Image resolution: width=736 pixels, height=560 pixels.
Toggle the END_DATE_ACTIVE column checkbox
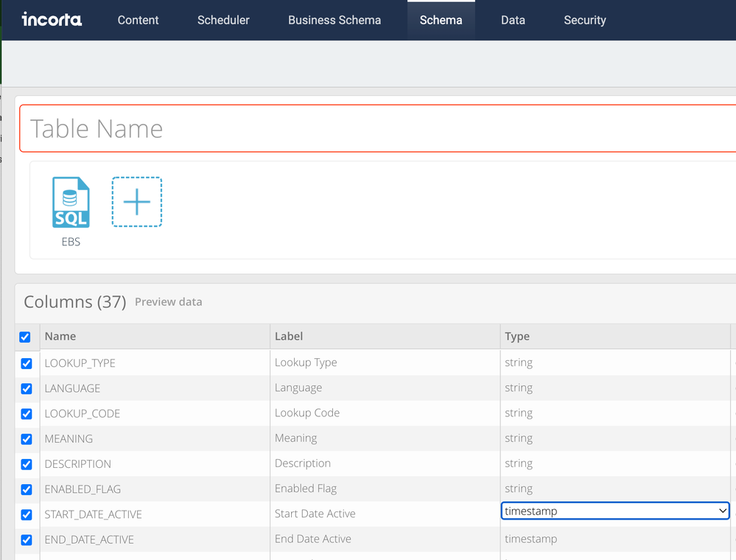[x=27, y=539]
